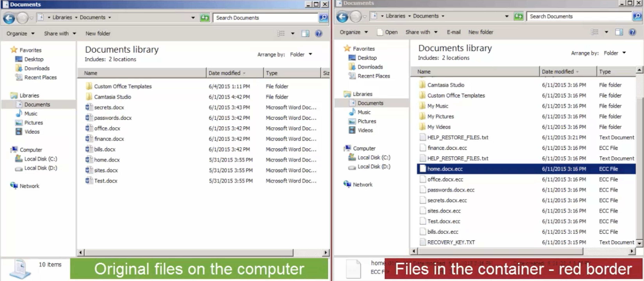The image size is (644, 281).
Task: Select Local Disk (C:) in left navigation
Action: 40,159
